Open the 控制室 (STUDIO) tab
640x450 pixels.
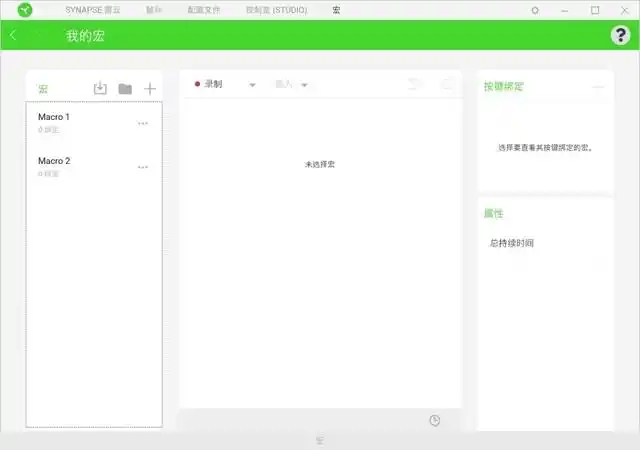(x=276, y=10)
